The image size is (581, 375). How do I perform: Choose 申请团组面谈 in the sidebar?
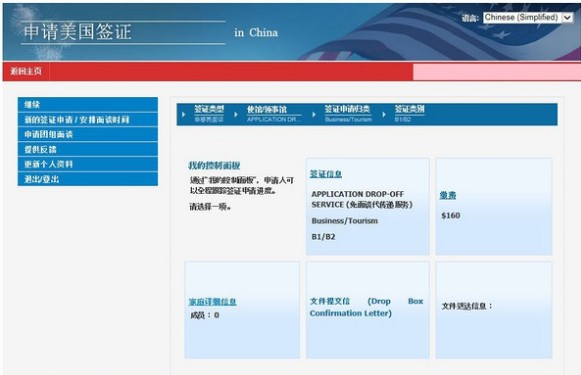pyautogui.click(x=88, y=134)
